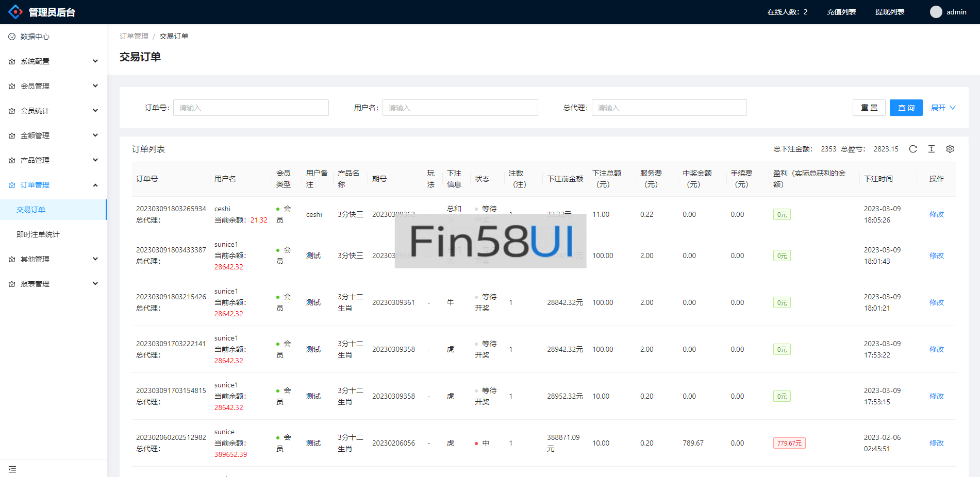Expand more filters with 展开
This screenshot has height=477, width=980.
point(943,108)
